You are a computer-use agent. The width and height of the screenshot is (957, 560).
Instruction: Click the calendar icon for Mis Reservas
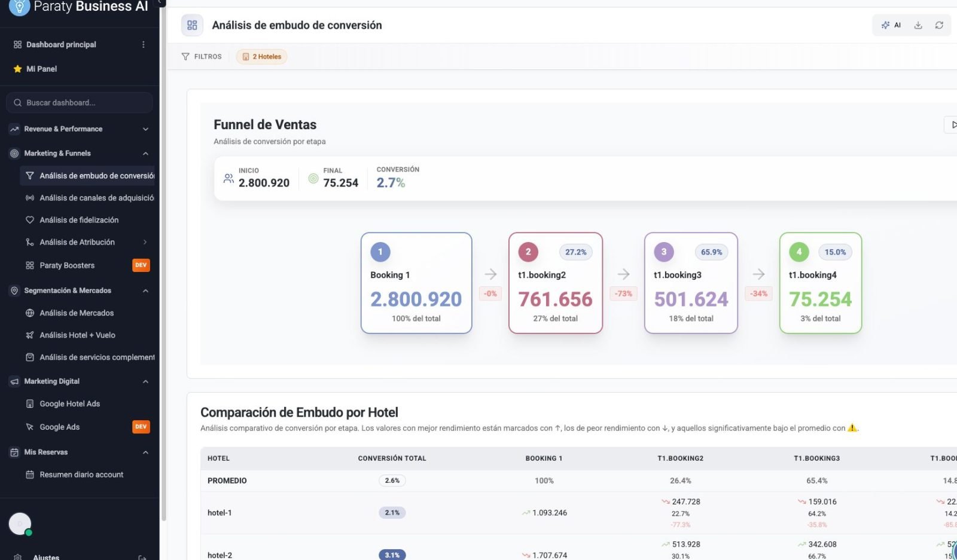[14, 452]
